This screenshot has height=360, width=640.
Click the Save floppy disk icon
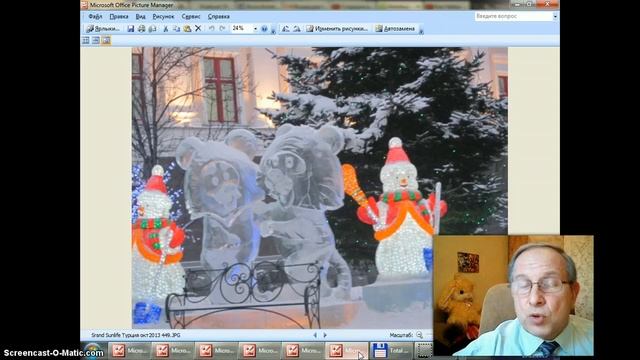pyautogui.click(x=131, y=29)
